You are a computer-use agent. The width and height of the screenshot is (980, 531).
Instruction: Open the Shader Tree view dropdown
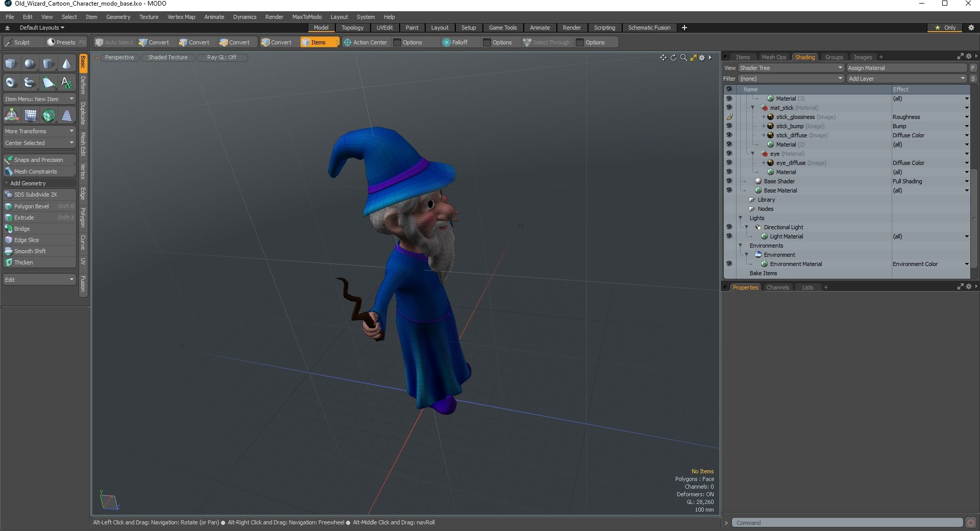pos(791,68)
